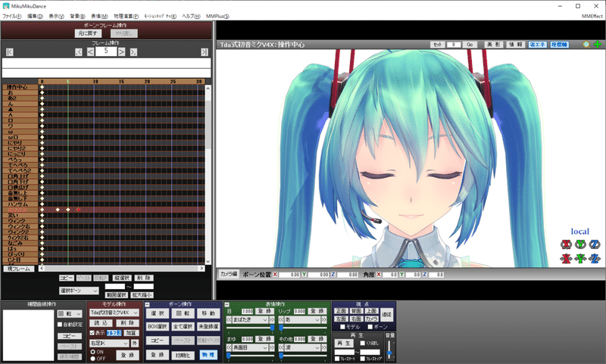Click the lower green Y move axis icon
Viewport: 606px width, 364px height.
pyautogui.click(x=580, y=259)
